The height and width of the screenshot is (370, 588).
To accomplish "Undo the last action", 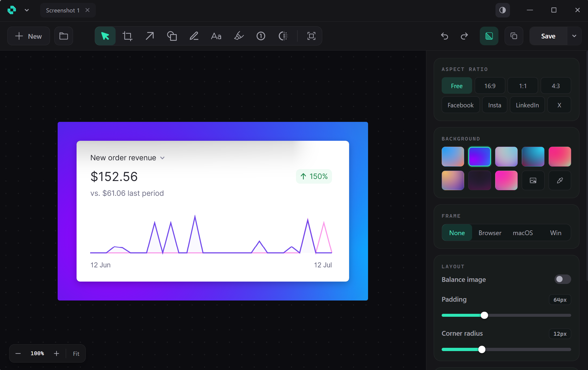I will tap(444, 36).
